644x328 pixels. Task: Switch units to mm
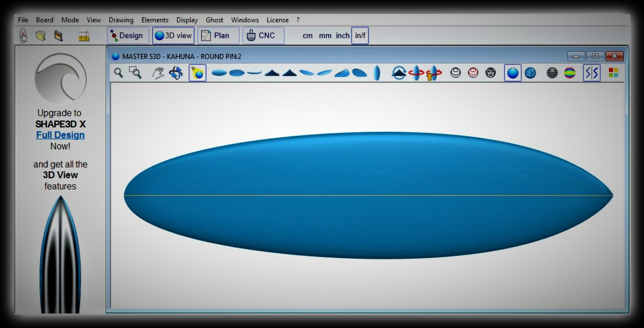point(325,36)
